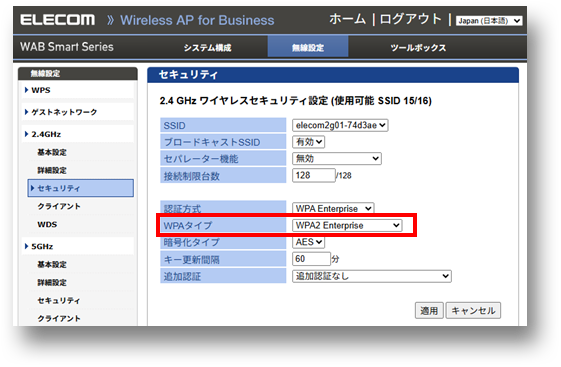Open the セパレーター機能 dropdown

337,158
